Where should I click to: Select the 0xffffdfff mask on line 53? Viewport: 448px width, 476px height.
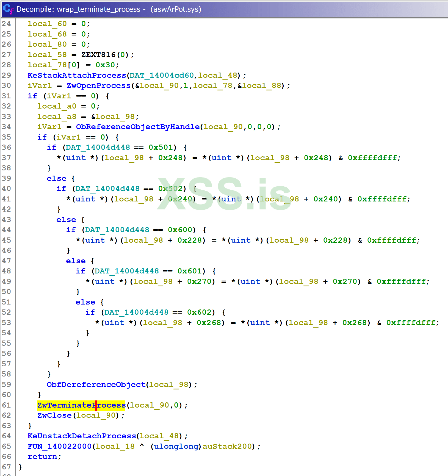coord(411,323)
